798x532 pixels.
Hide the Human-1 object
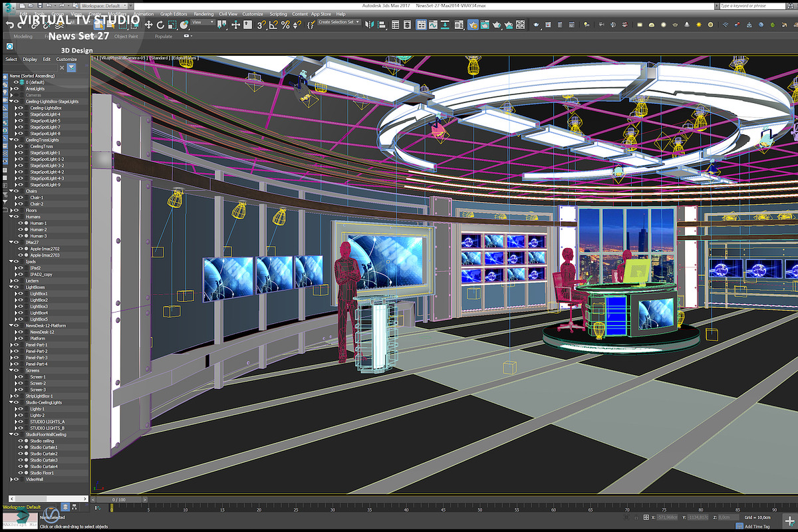click(x=21, y=223)
